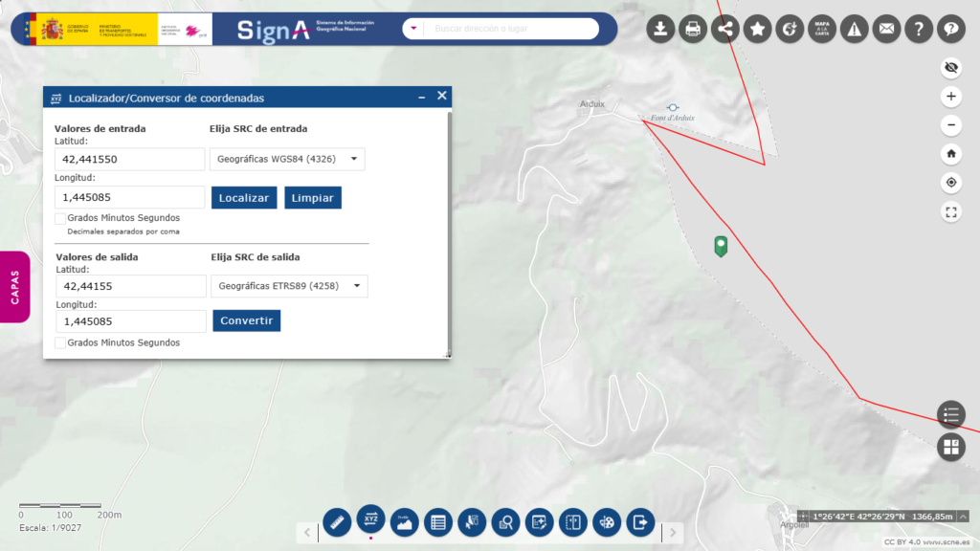Open the CAPAS side tab
Viewport: 980px width, 551px height.
click(x=15, y=287)
